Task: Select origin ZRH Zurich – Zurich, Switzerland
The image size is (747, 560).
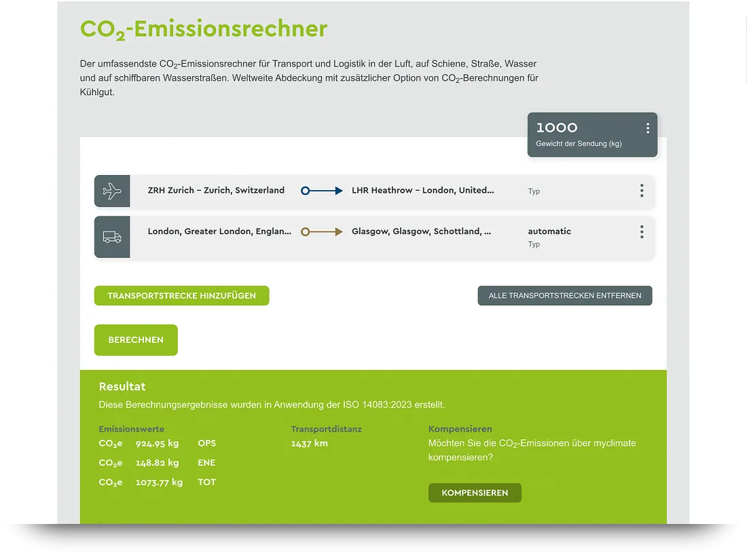Action: coord(216,191)
